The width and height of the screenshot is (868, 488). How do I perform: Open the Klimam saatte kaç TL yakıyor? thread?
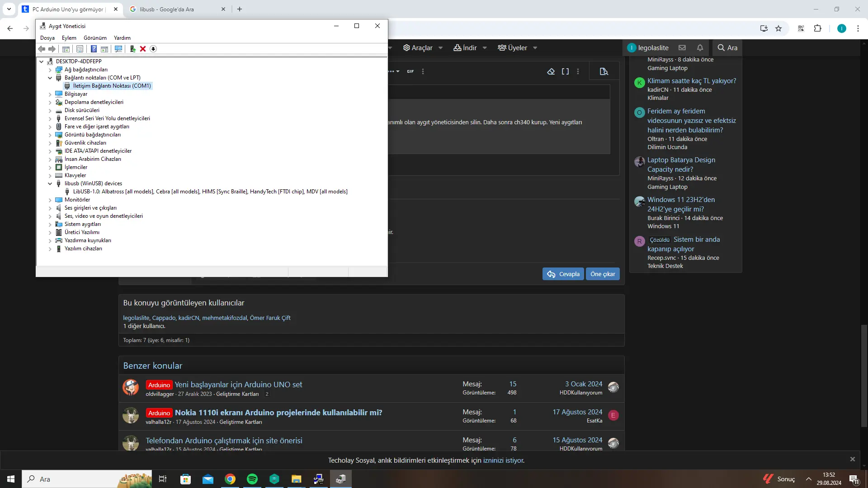click(692, 81)
